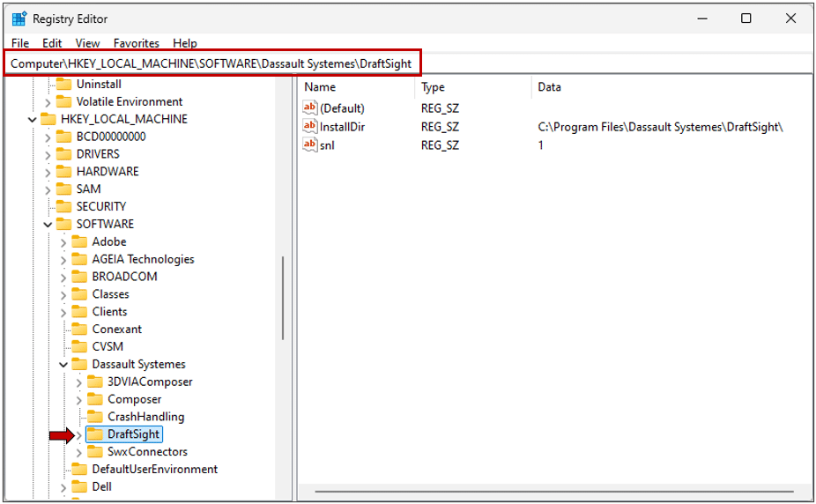This screenshot has height=504, width=816.
Task: Click the BCD00000000 folder icon
Action: (63, 137)
